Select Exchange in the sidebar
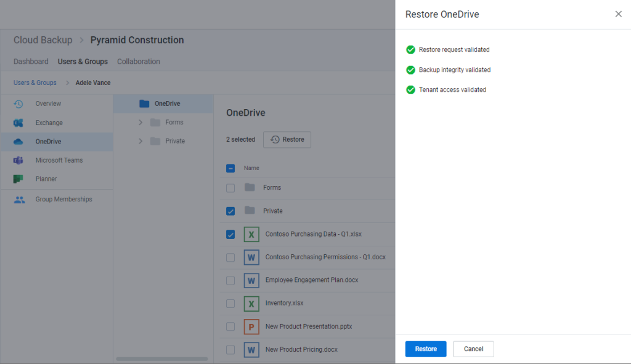 (x=57, y=123)
